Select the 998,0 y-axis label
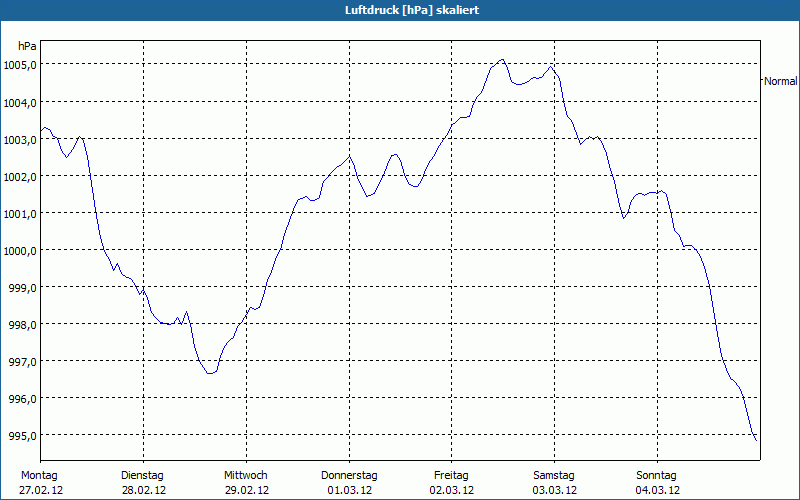The image size is (800, 500). point(22,324)
